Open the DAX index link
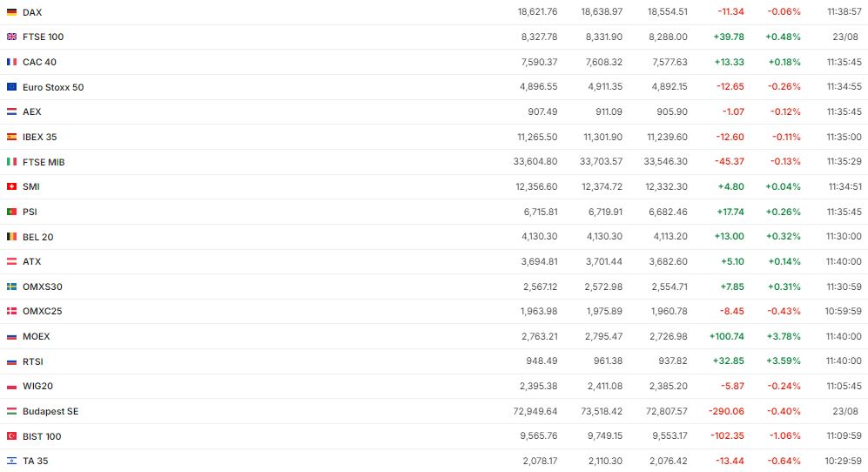This screenshot has width=868, height=472. click(32, 12)
